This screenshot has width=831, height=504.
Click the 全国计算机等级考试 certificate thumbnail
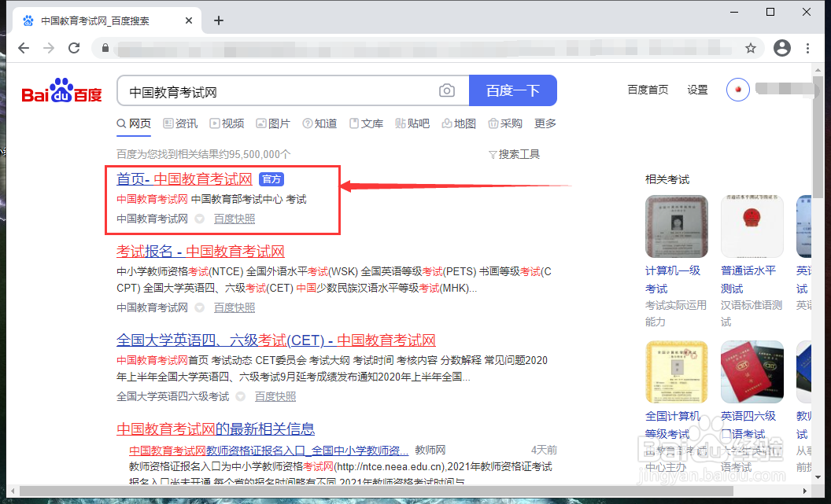pyautogui.click(x=677, y=372)
